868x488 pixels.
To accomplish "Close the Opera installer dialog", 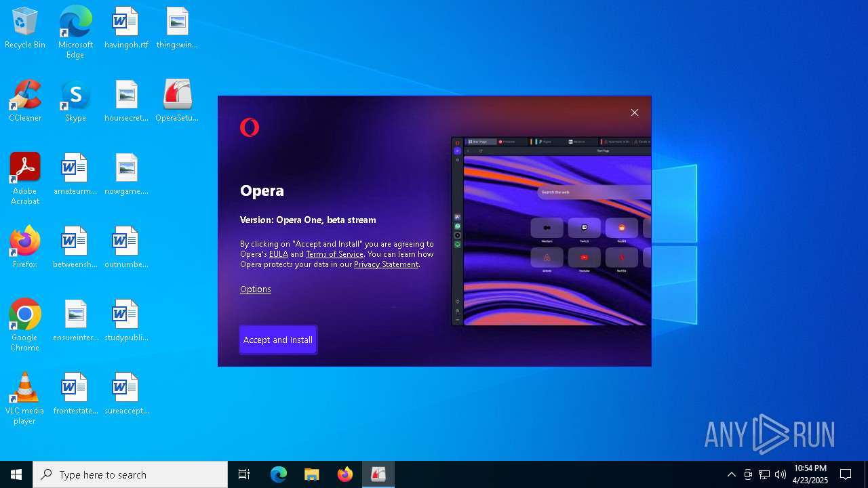I will (635, 113).
